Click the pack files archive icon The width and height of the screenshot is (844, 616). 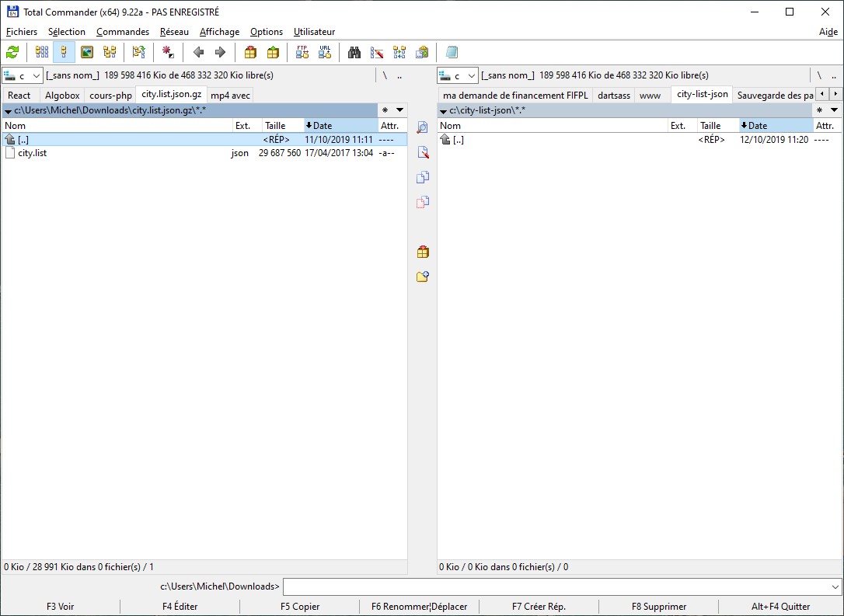(250, 52)
